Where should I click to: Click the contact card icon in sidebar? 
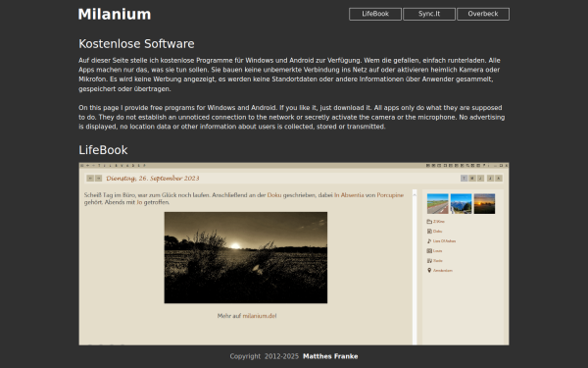pyautogui.click(x=429, y=251)
